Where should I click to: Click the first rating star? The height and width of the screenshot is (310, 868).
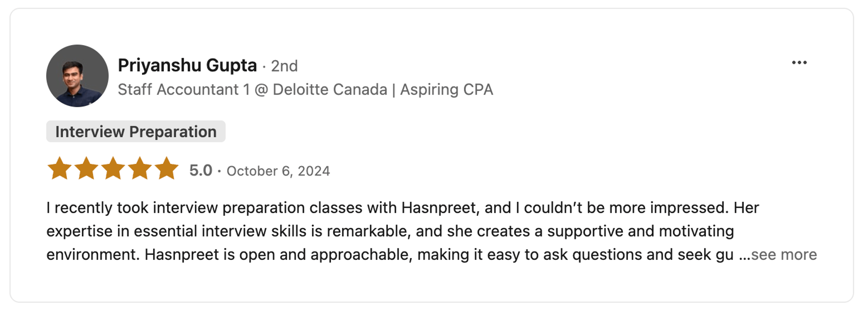pos(59,169)
